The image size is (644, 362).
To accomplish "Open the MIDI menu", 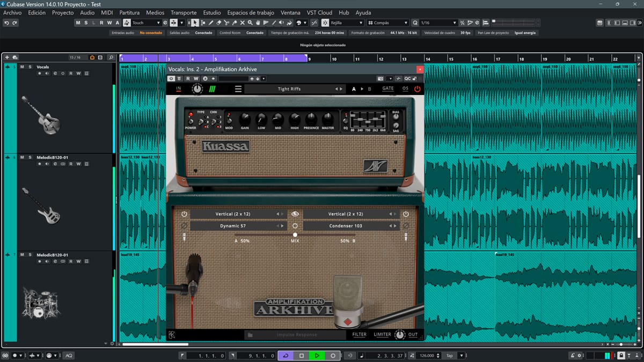I will 107,12.
